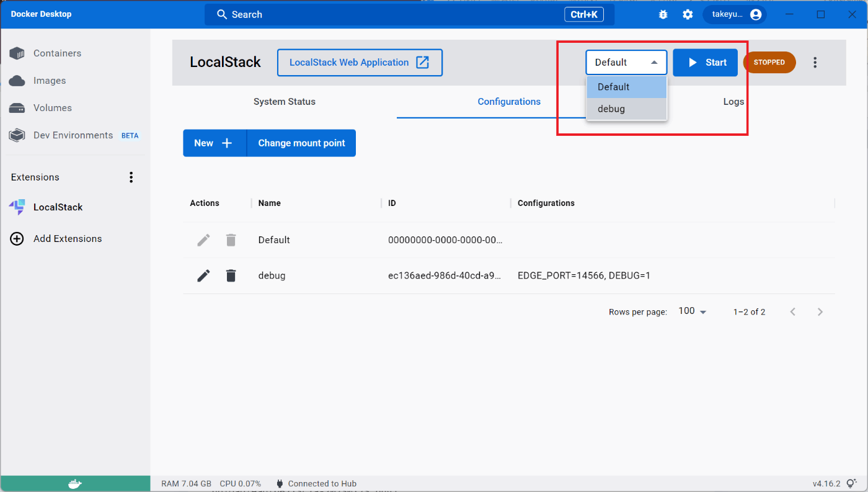Click the Add Extensions plus icon
Image resolution: width=868 pixels, height=492 pixels.
click(x=17, y=239)
